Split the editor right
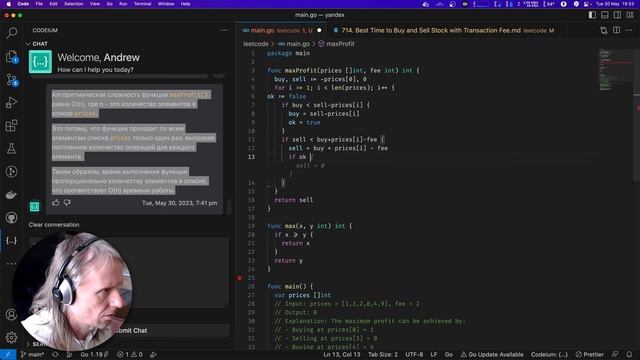Viewport: 640px width, 360px height. (616, 30)
